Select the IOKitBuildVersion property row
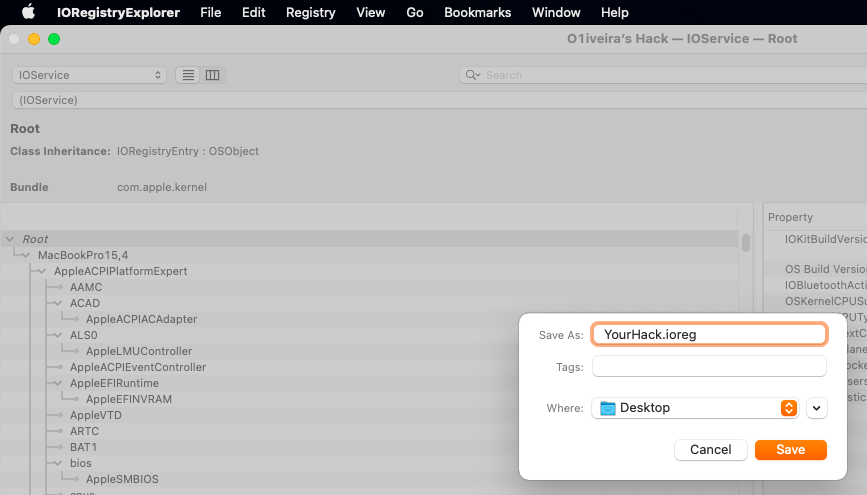The width and height of the screenshot is (867, 495). pos(825,239)
